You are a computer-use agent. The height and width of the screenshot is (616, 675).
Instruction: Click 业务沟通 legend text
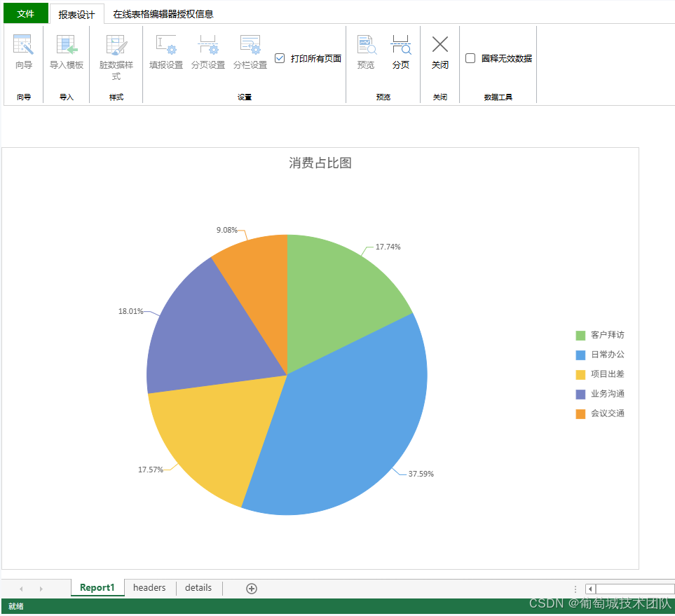608,394
